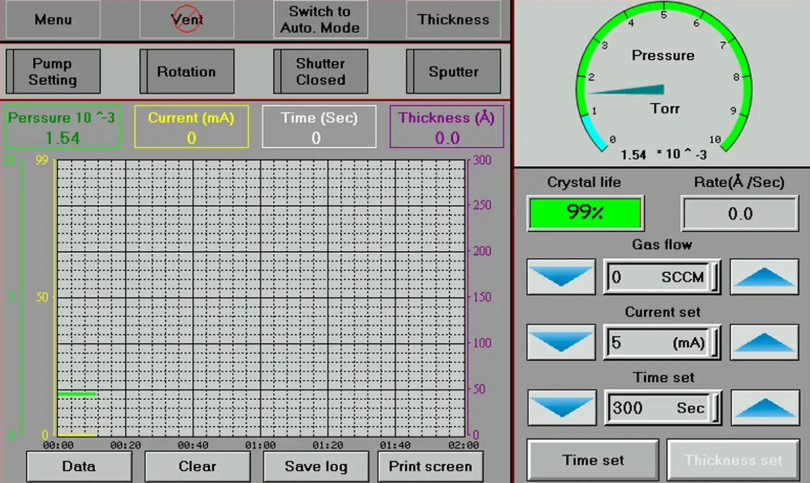Open the Thickness page
Screen dimensions: 810x483
453,19
